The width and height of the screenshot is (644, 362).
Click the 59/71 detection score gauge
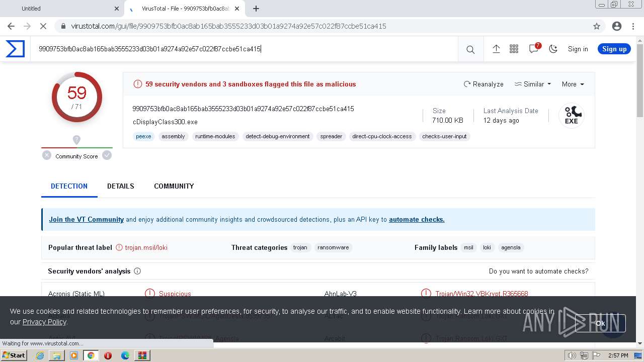point(76,97)
